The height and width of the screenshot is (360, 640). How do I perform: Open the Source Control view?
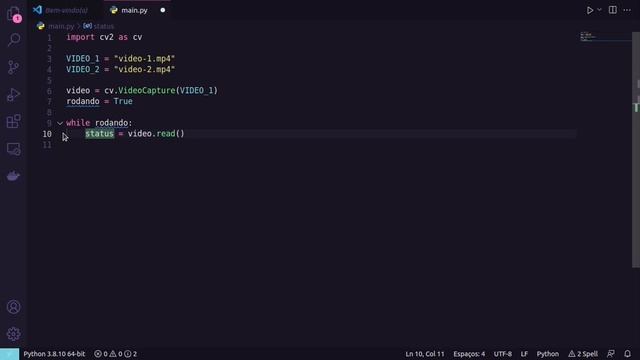(13, 67)
